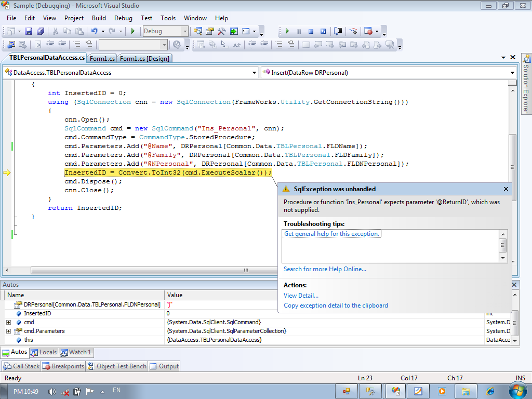Click the Save floppy disk icon
The width and height of the screenshot is (532, 399).
tap(29, 31)
